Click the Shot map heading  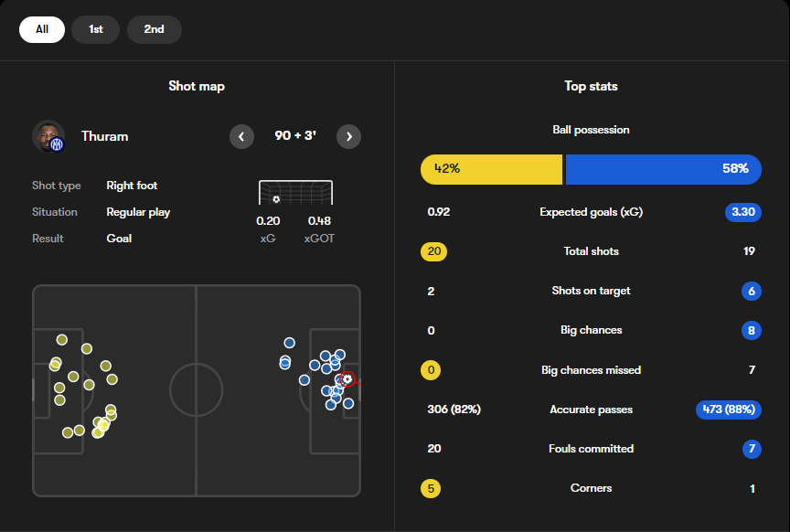click(197, 86)
